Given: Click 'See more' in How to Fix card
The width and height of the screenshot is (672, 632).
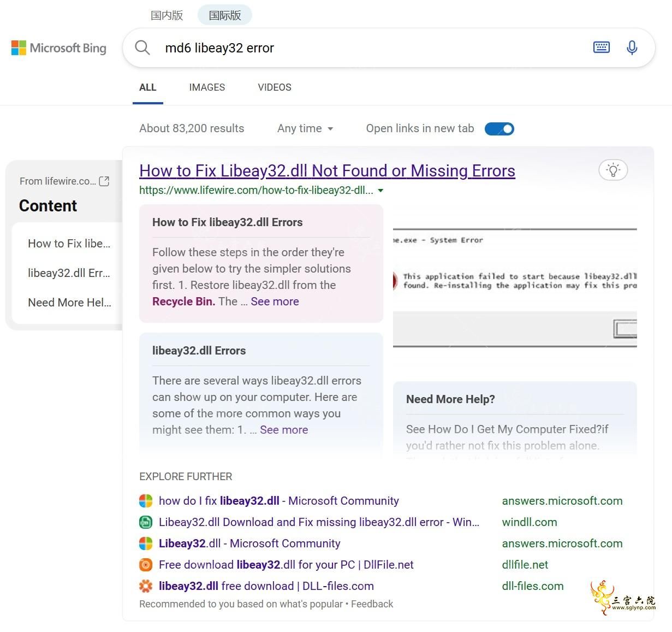Looking at the screenshot, I should coord(275,302).
